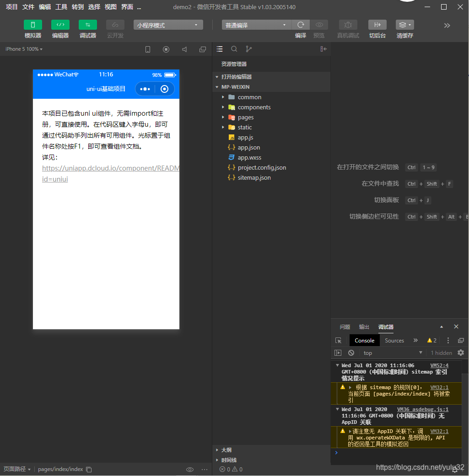
Task: Click the search icon in the explorer sidebar
Action: (234, 49)
